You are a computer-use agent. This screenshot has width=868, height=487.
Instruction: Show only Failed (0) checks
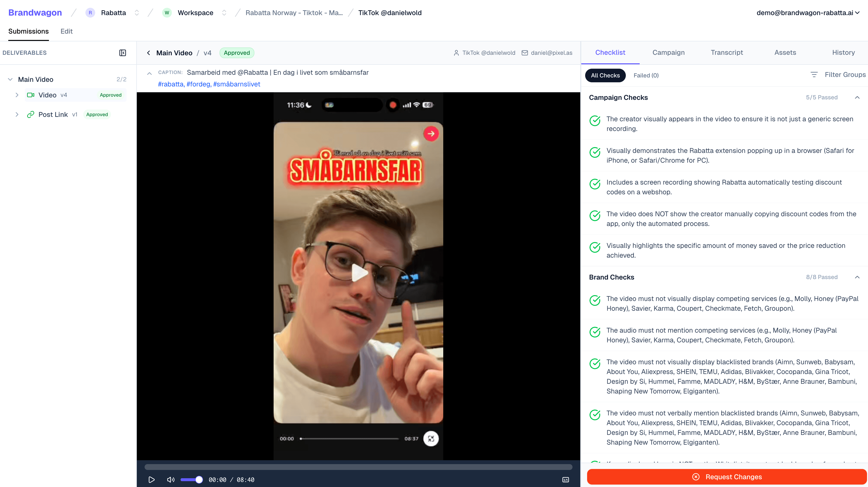646,75
